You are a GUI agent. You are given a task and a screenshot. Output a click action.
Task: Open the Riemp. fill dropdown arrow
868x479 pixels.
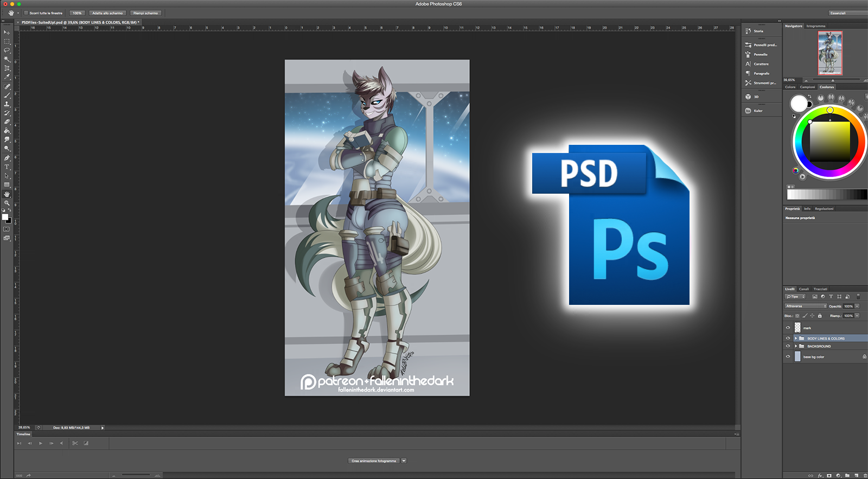pyautogui.click(x=857, y=316)
